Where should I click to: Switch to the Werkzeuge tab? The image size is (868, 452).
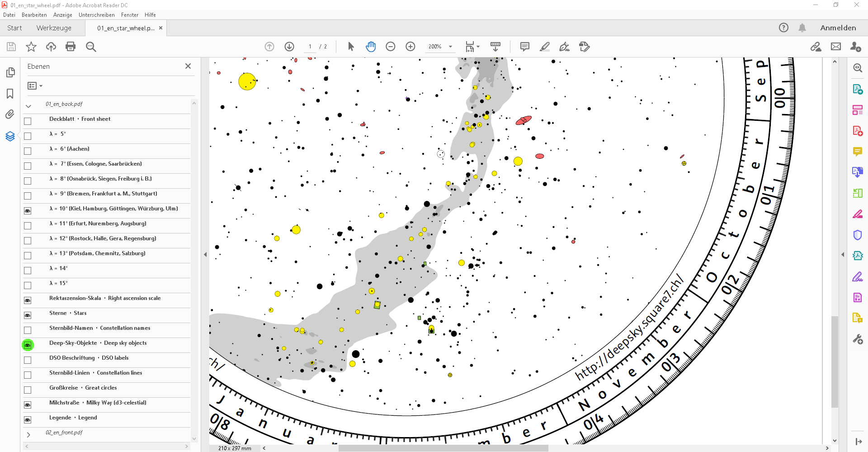[54, 28]
